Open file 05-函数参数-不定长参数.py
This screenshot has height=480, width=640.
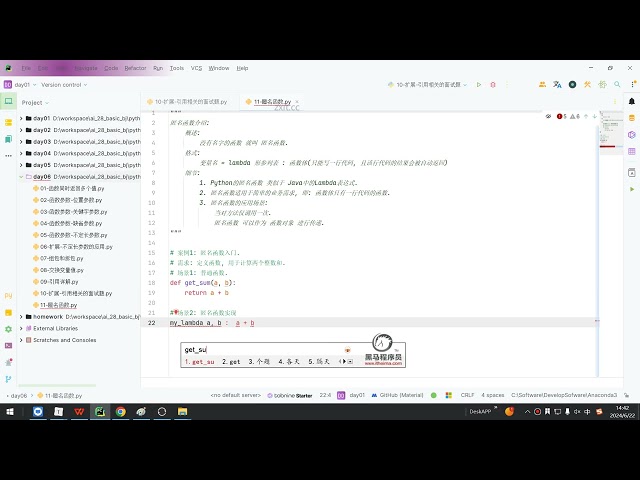(x=70, y=235)
